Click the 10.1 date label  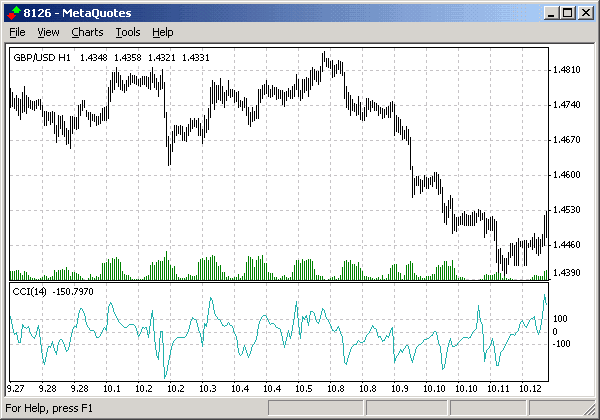[x=112, y=389]
